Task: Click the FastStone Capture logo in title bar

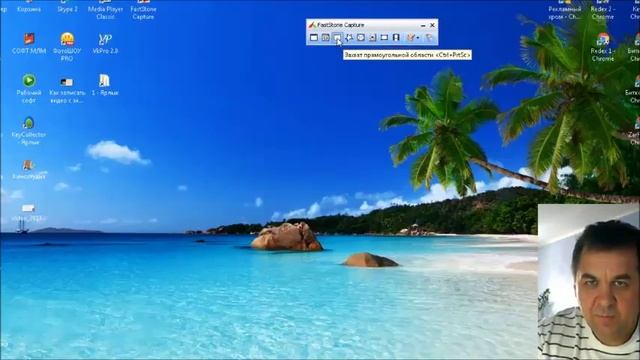Action: tap(312, 25)
